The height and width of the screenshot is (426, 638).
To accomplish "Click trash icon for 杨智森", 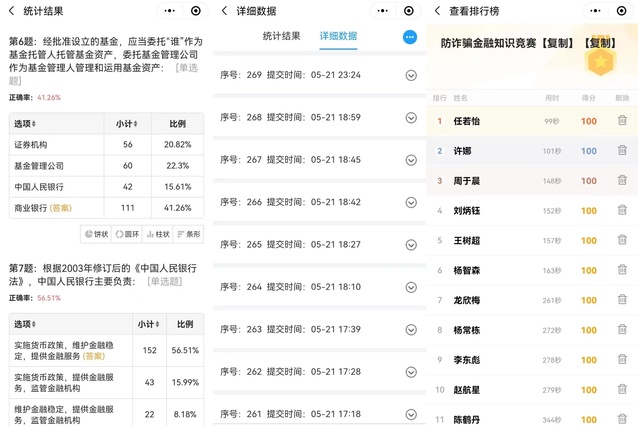I will (622, 270).
